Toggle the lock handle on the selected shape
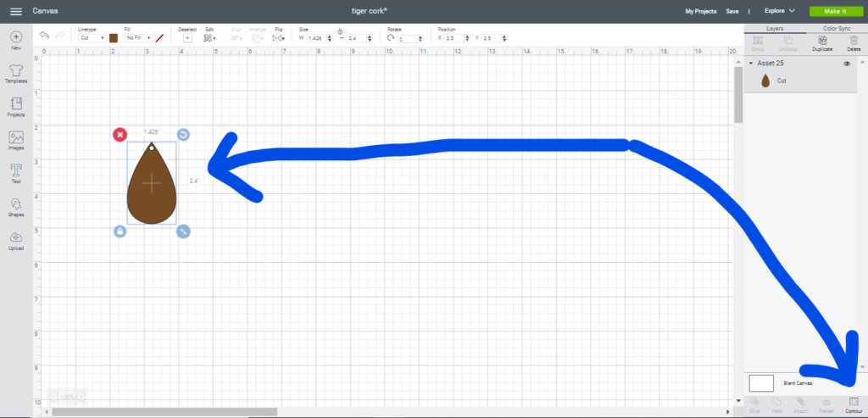868x418 pixels. [120, 231]
